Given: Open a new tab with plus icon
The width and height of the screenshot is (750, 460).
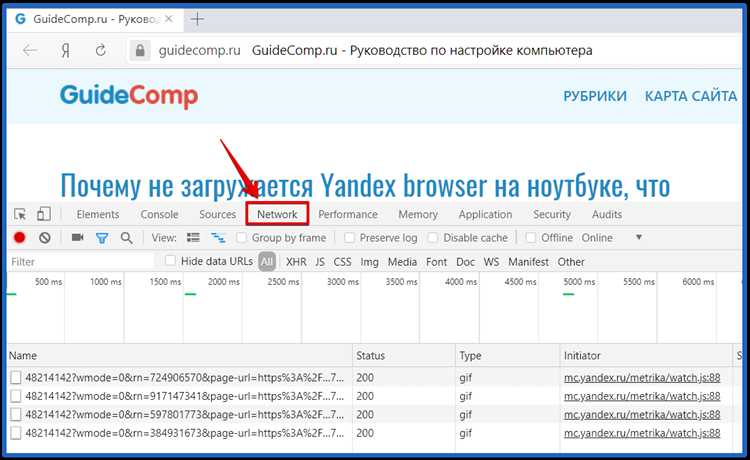Looking at the screenshot, I should [197, 19].
